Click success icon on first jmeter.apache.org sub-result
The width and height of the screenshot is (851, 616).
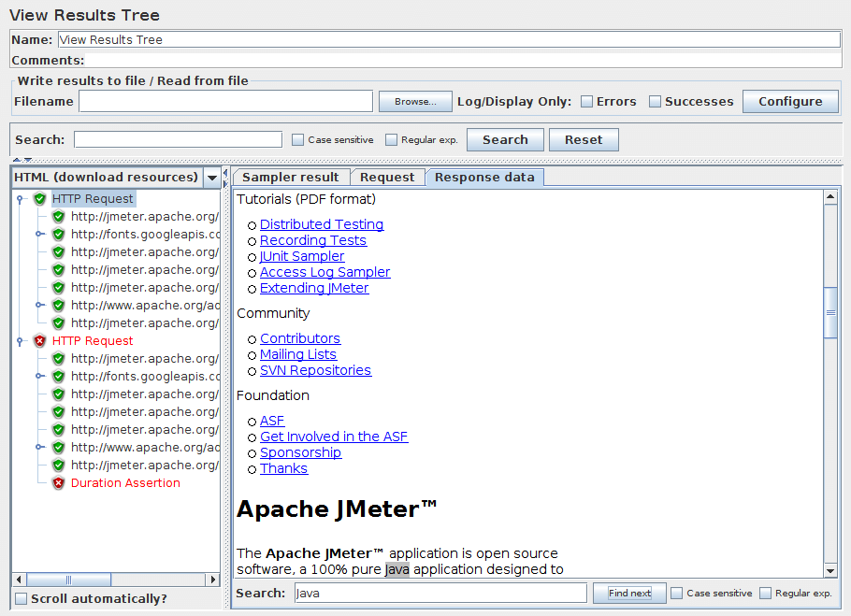point(56,216)
